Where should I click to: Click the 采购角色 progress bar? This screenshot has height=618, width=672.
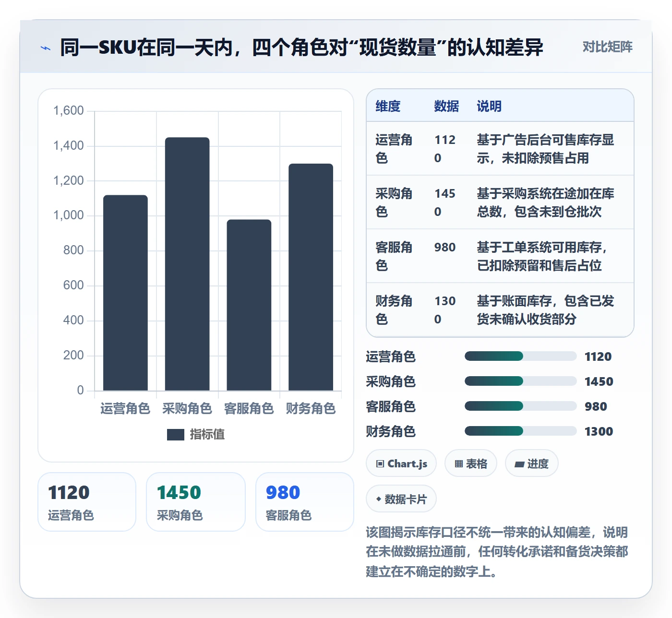(x=520, y=381)
